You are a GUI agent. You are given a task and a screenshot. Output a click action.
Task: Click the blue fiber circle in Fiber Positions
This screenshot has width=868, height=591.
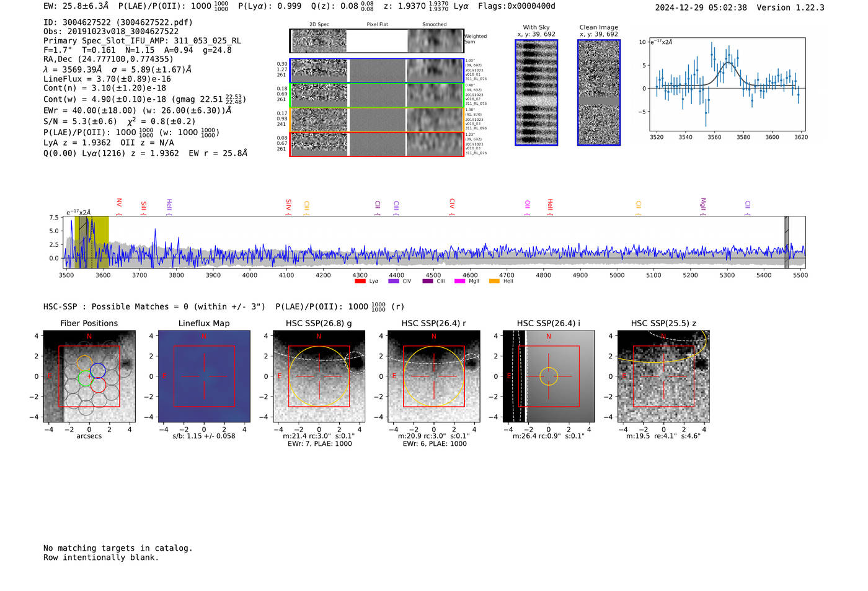97,371
